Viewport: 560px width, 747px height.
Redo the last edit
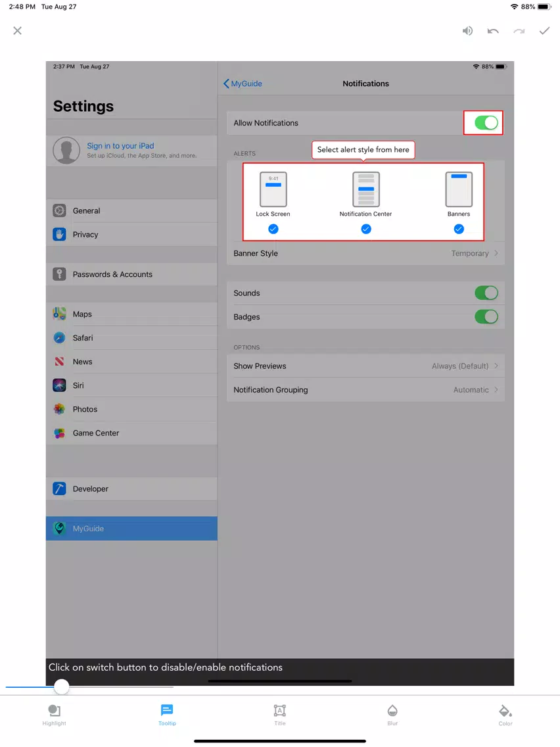tap(519, 31)
